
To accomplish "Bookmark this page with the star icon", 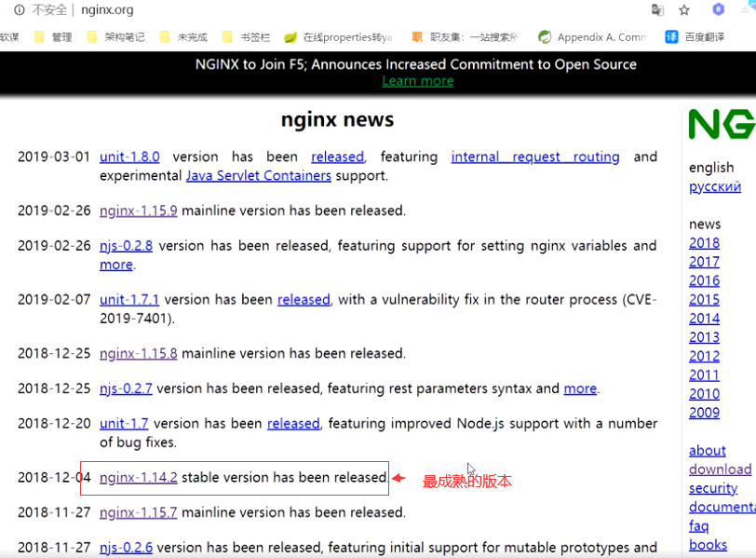I will (684, 10).
